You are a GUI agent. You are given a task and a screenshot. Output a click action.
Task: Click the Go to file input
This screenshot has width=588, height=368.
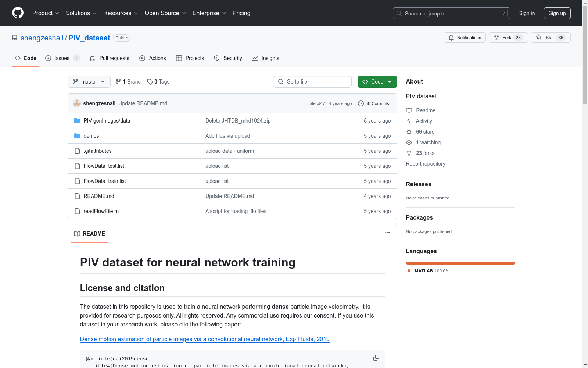(312, 82)
